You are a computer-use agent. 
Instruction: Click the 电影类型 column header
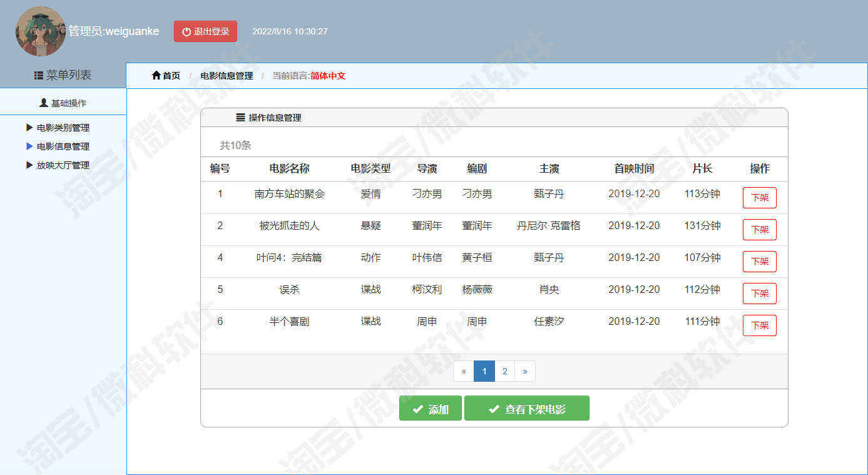point(370,168)
